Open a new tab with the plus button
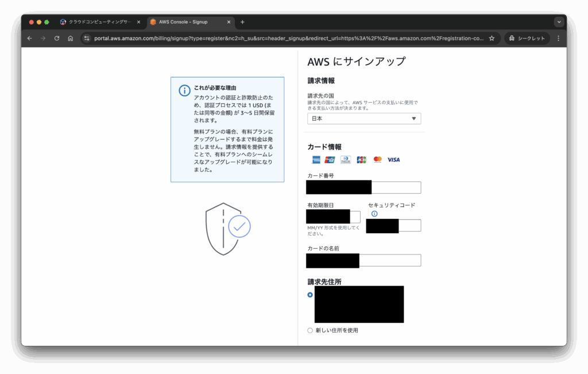 [242, 21]
